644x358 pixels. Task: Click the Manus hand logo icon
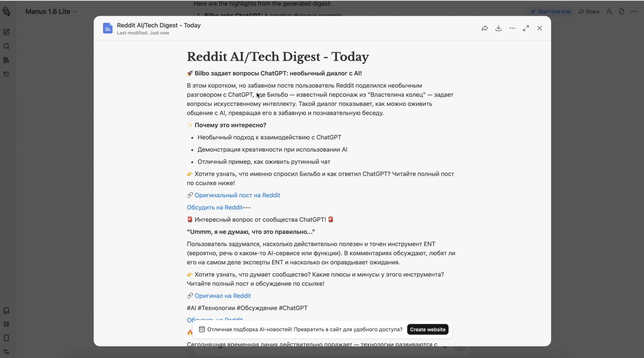point(6,11)
